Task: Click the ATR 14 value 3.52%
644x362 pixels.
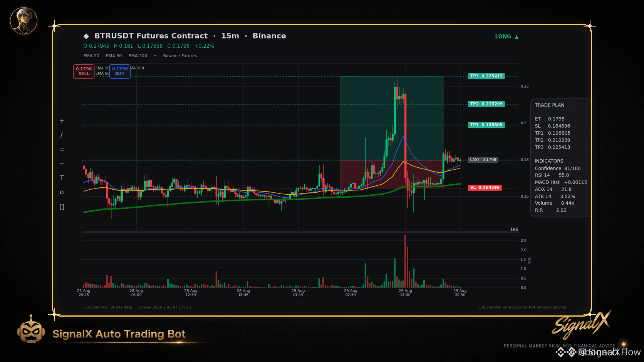Action: click(567, 197)
